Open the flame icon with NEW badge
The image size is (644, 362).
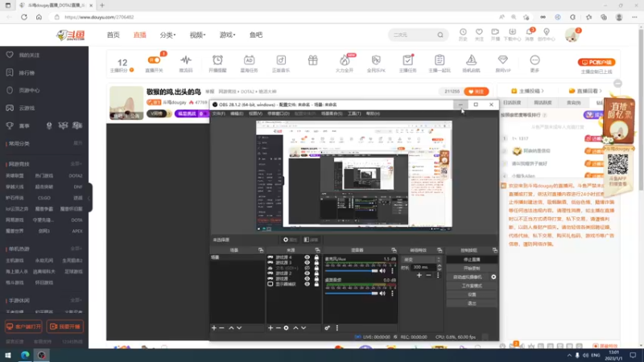tap(345, 60)
